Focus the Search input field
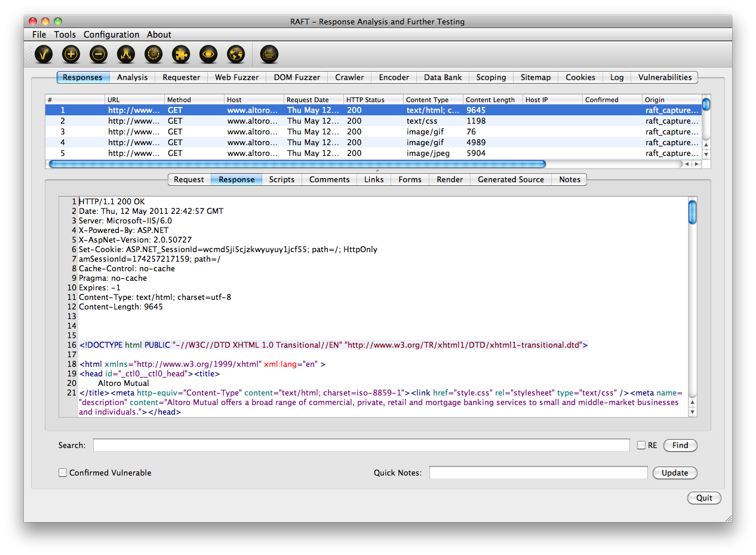Viewport: 756px width, 555px height. point(361,445)
